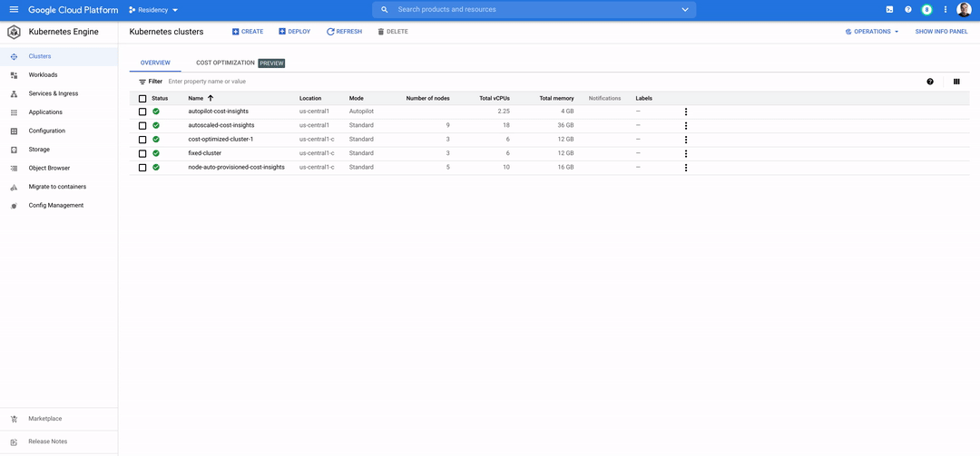Open the node-auto-provisioned-cost-insights cluster link
Screen dimensions: 980x456
[236, 167]
